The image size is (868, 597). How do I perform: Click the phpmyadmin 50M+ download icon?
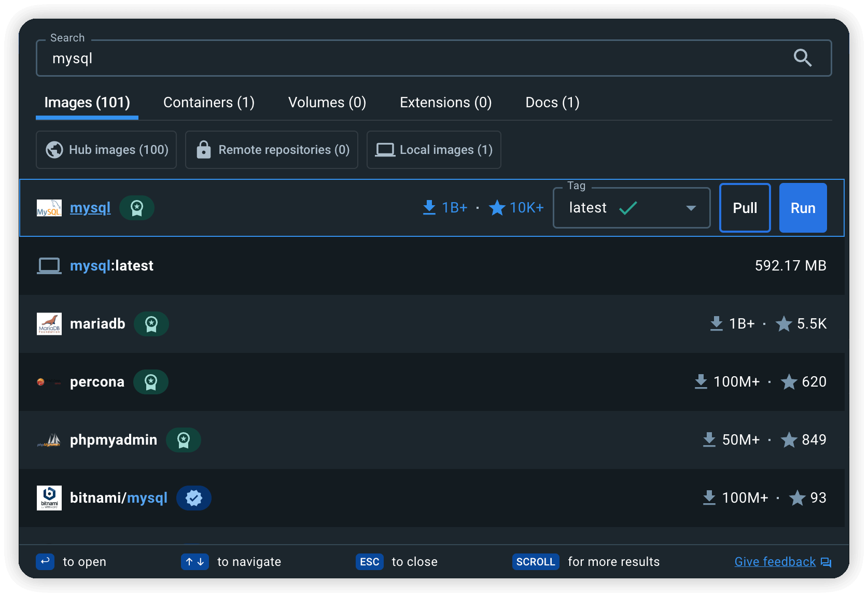(x=709, y=439)
